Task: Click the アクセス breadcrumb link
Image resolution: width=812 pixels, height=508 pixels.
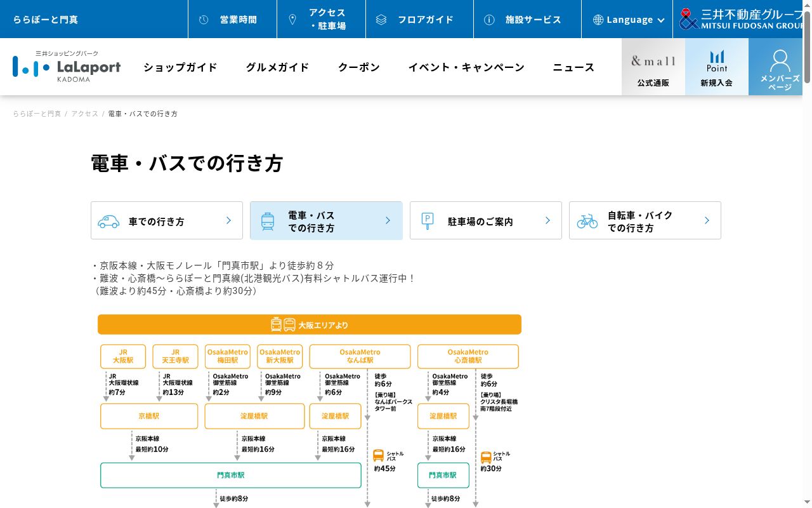Action: (x=84, y=114)
